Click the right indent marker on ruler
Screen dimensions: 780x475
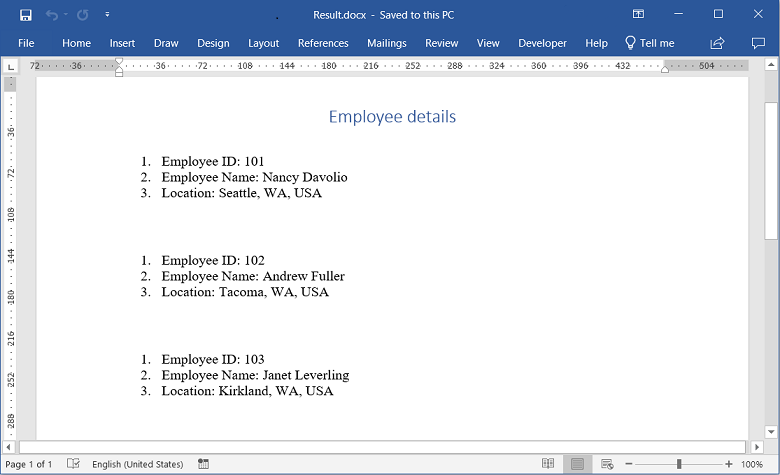point(665,70)
